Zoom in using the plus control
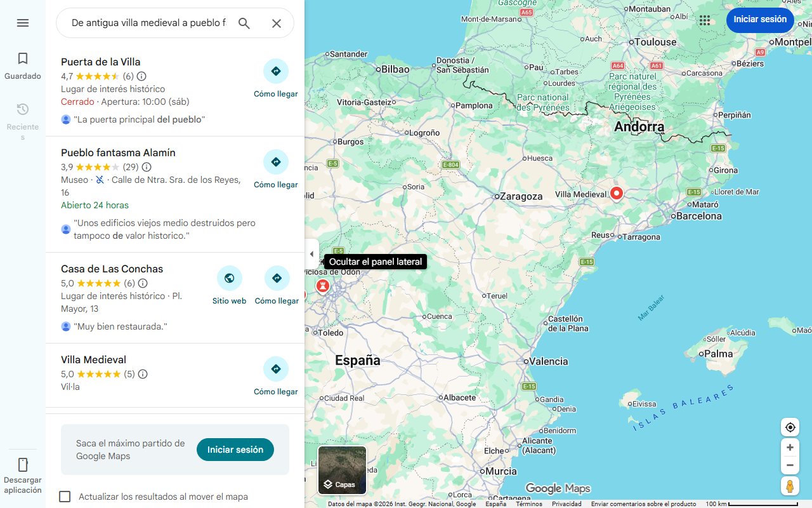Viewport: 812px width, 508px height. point(790,447)
